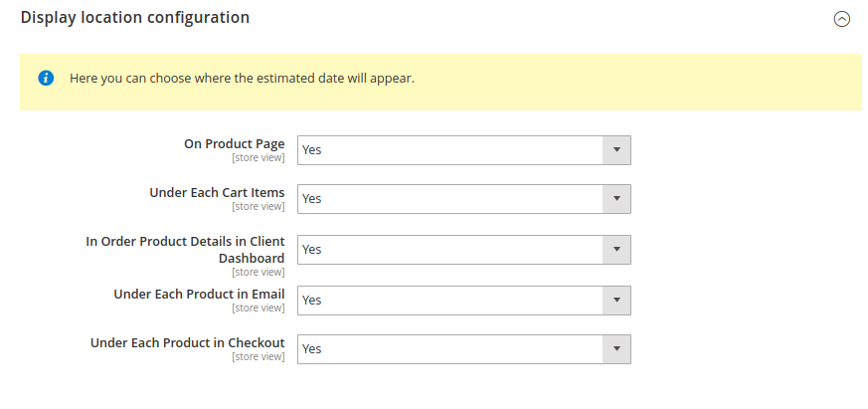Open Under Each Product in Checkout dropdown

[464, 349]
